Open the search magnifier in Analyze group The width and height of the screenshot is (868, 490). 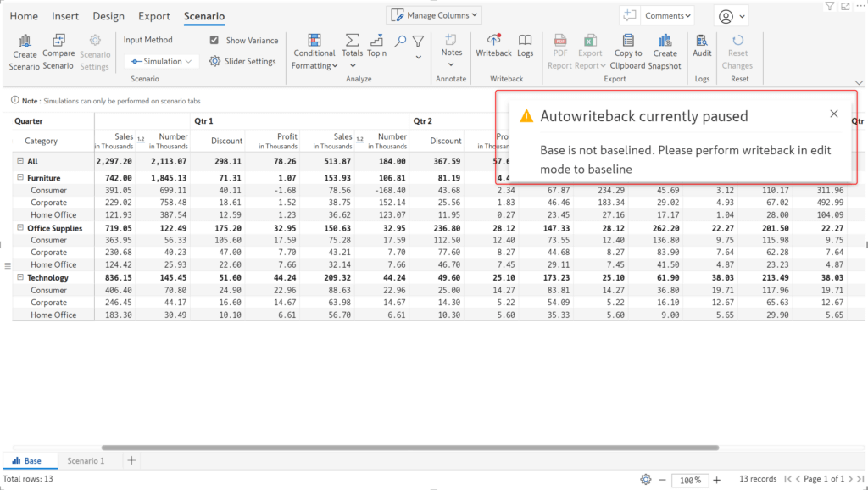click(x=398, y=41)
